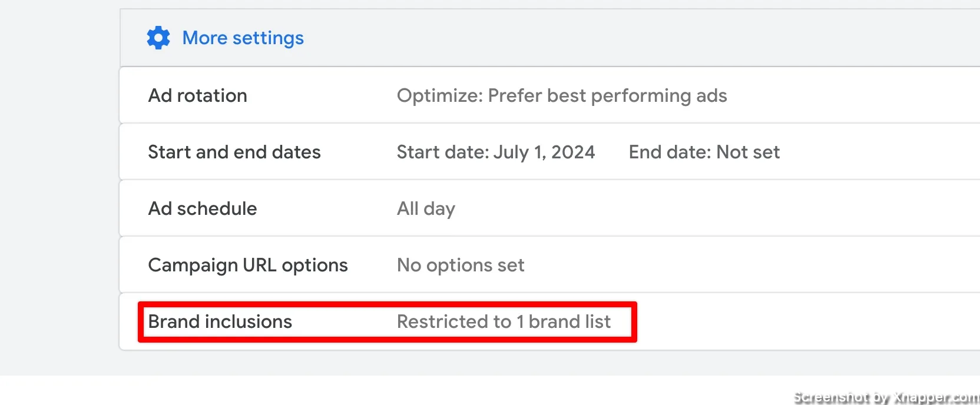Click the blue gear settings icon
Viewport: 980px width, 405px height.
click(158, 38)
